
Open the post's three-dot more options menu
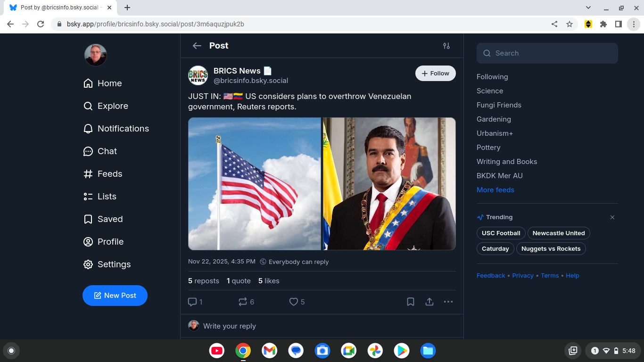pos(448,302)
